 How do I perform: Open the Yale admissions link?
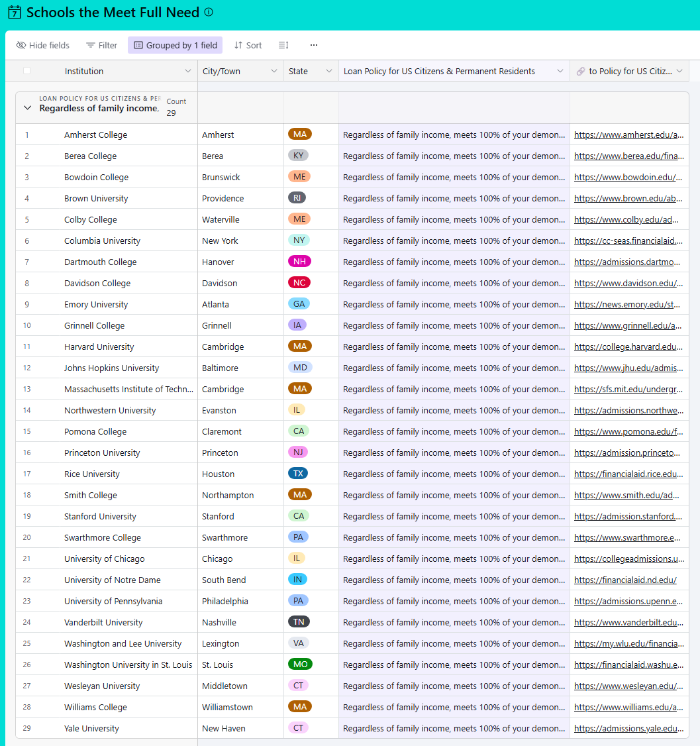pyautogui.click(x=628, y=728)
